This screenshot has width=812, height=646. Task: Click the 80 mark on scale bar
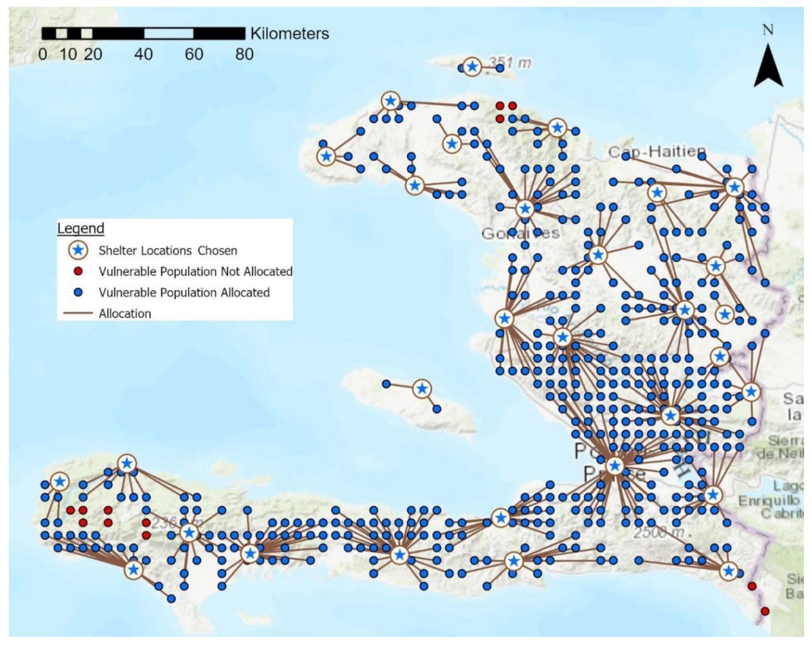pyautogui.click(x=245, y=55)
